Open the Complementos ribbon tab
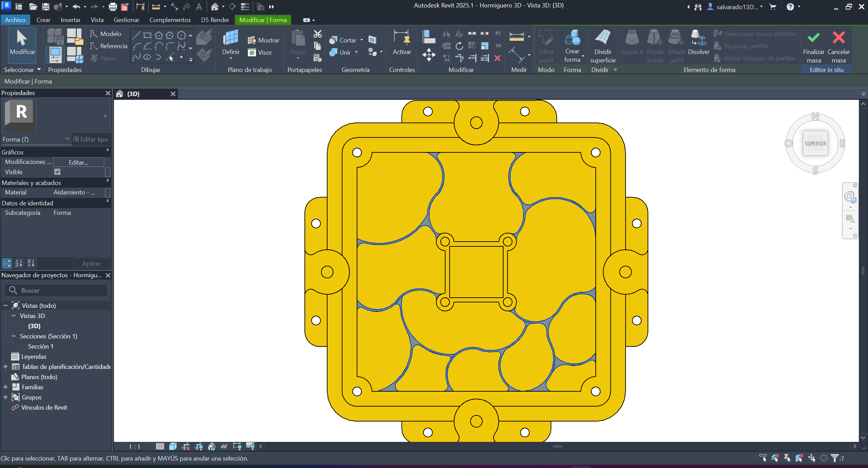 170,20
